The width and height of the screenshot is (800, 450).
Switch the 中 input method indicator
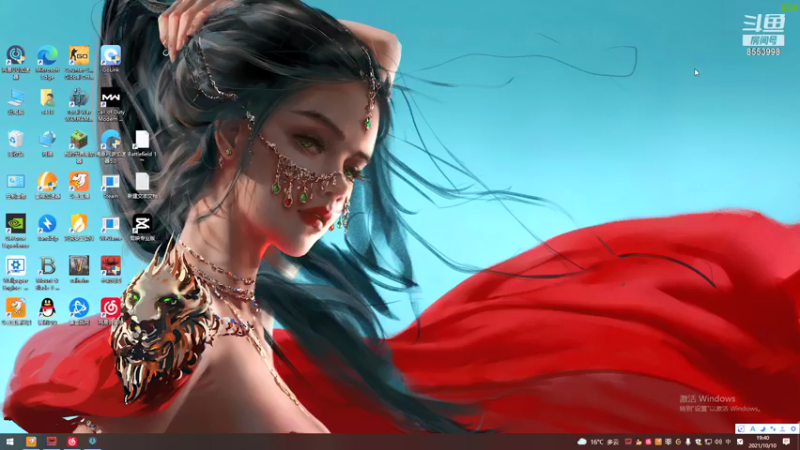coord(728,442)
